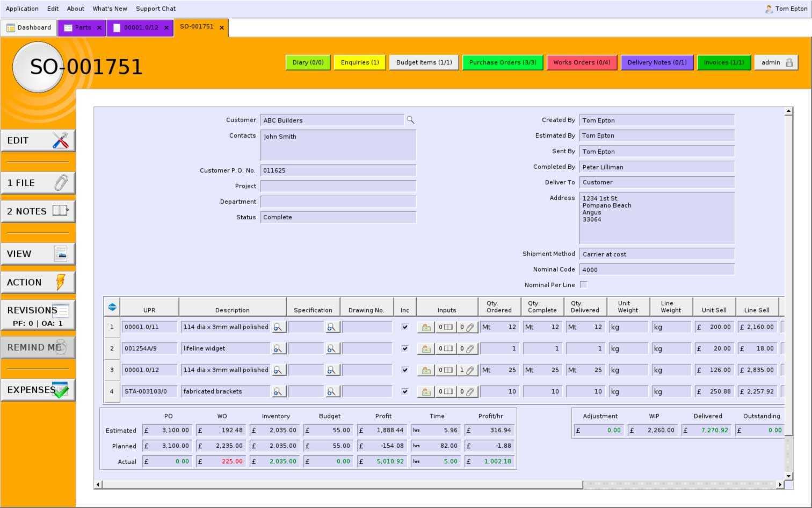
Task: Open row 3 attachments paperclip
Action: (x=467, y=370)
